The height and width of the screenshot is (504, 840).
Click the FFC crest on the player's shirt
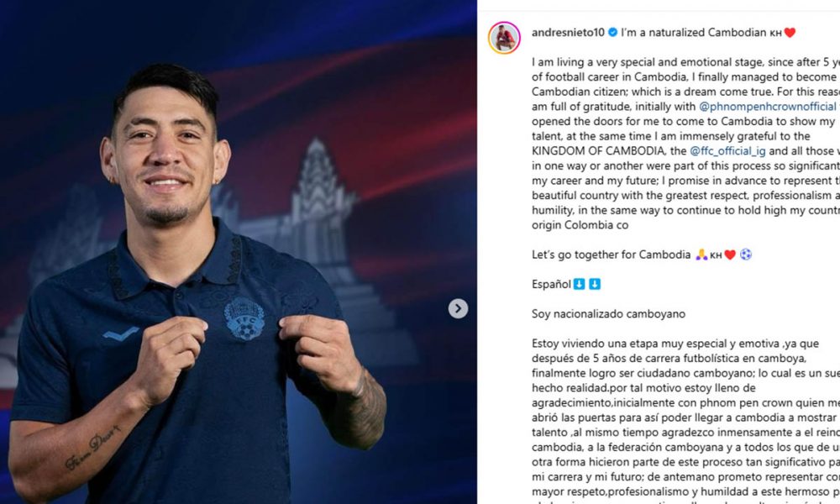pyautogui.click(x=244, y=319)
